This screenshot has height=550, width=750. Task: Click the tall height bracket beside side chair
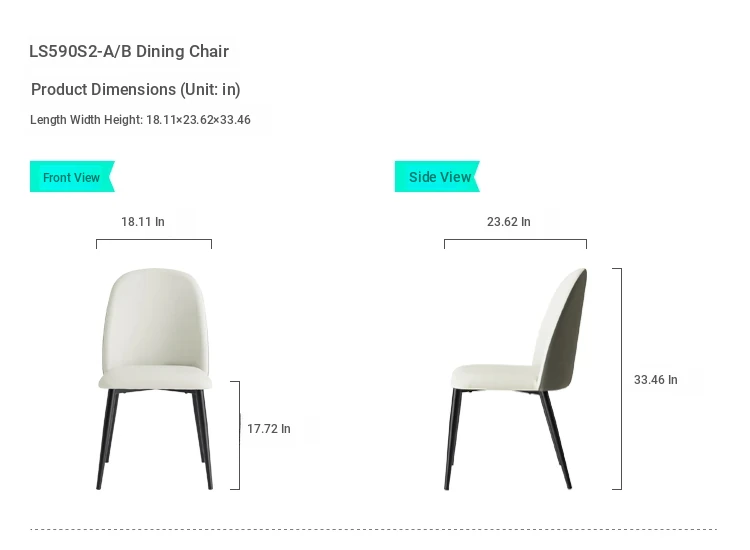click(618, 379)
